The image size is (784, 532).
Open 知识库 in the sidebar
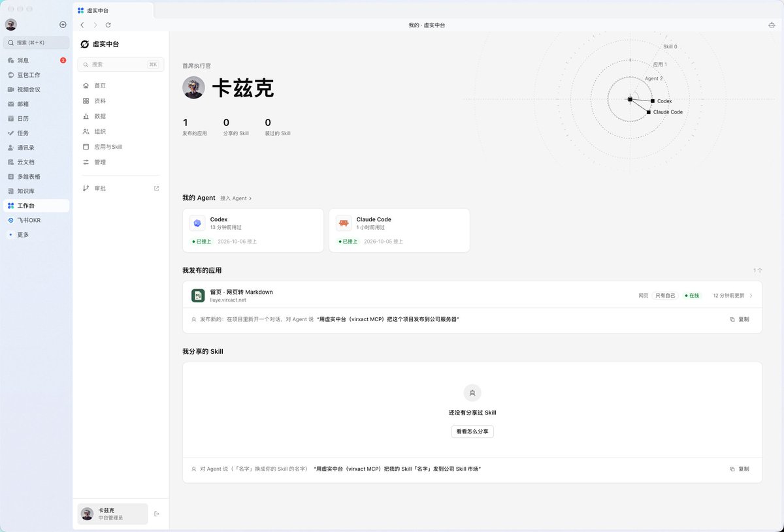tap(36, 191)
